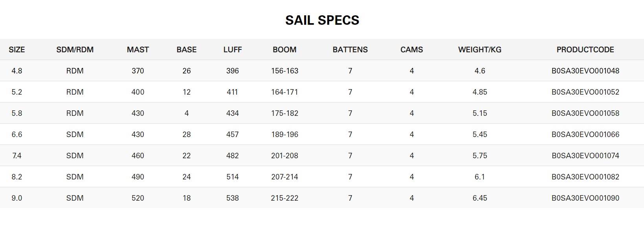The width and height of the screenshot is (644, 236).
Task: Select the PRODUCTCODE column header
Action: point(585,50)
